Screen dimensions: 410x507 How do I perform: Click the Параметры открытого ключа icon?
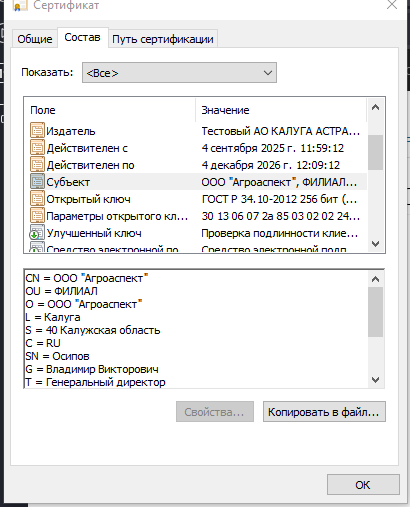click(x=37, y=216)
